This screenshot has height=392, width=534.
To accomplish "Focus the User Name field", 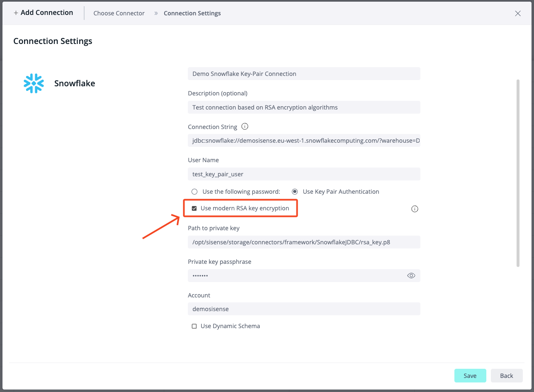I will coord(304,174).
